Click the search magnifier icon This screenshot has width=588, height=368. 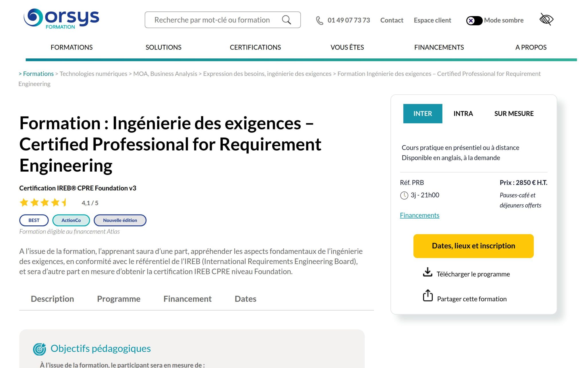point(286,20)
